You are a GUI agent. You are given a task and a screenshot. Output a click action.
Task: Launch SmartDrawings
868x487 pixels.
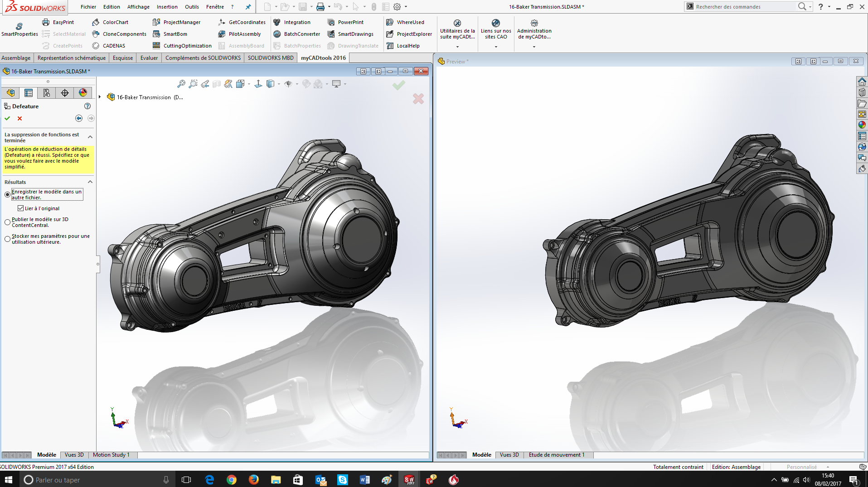350,34
